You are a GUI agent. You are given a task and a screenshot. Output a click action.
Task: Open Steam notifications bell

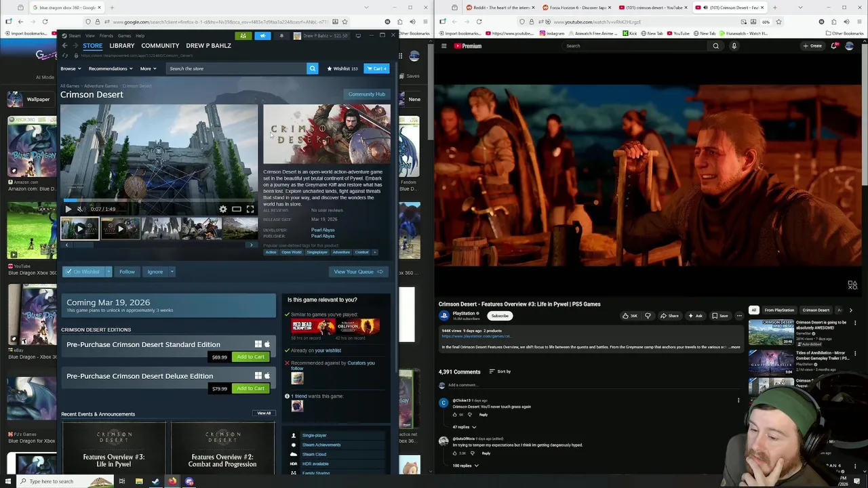281,36
